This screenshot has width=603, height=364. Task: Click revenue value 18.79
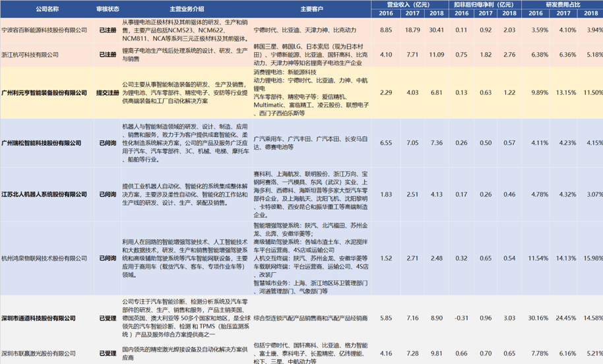coord(412,30)
